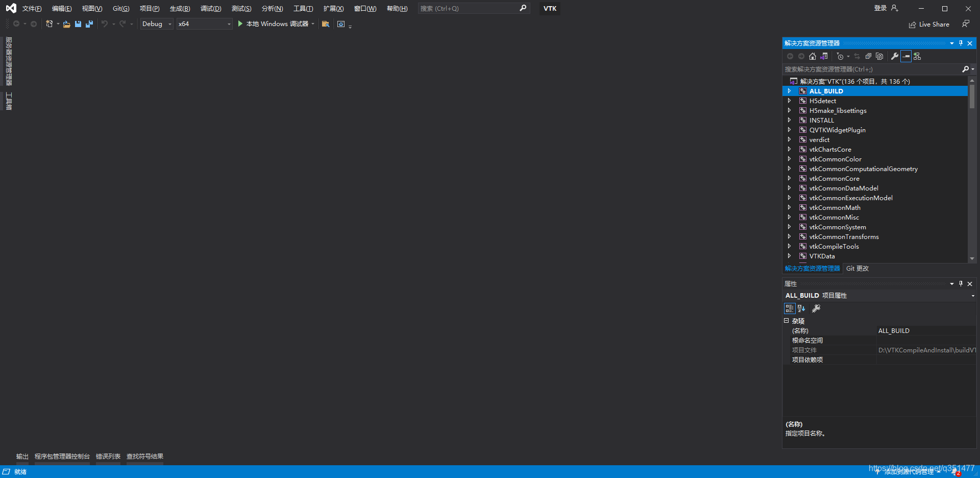Viewport: 980px width, 478px height.
Task: Open the 输出 output tab
Action: click(22, 457)
